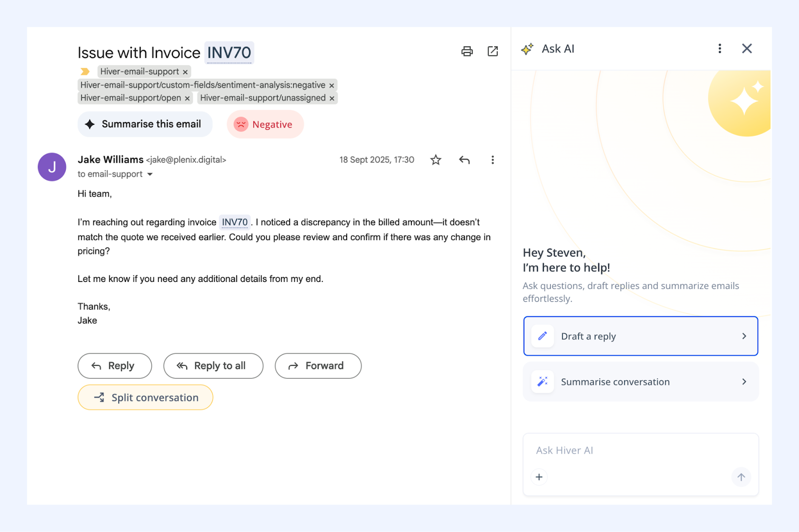The image size is (799, 532).
Task: Open email in new window icon
Action: 493,51
